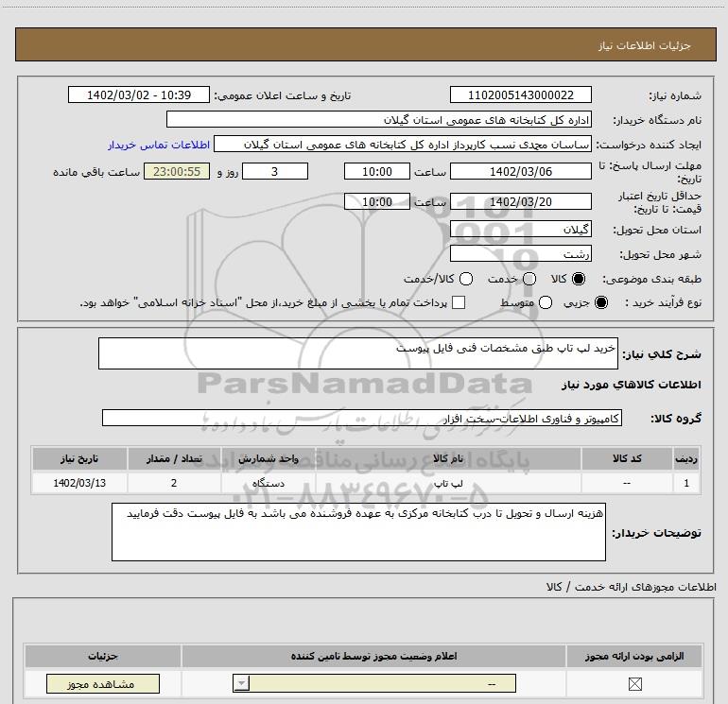Select the خدمت radio button

(529, 279)
